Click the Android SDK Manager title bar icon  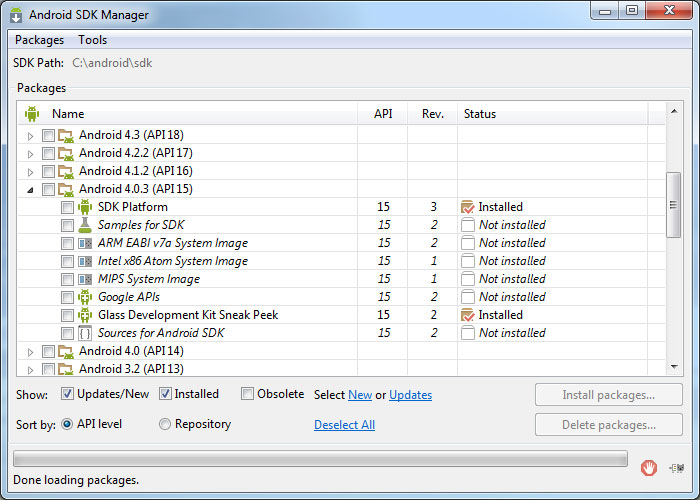coord(16,15)
